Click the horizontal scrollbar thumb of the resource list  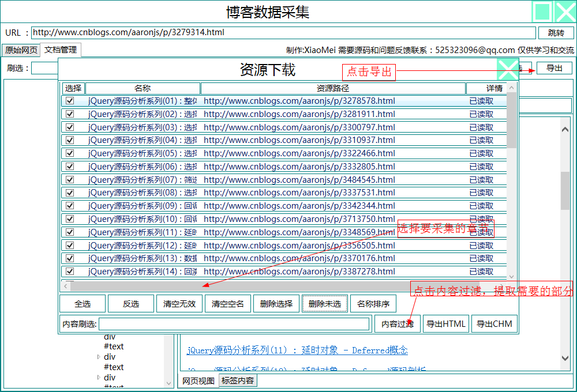[275, 286]
